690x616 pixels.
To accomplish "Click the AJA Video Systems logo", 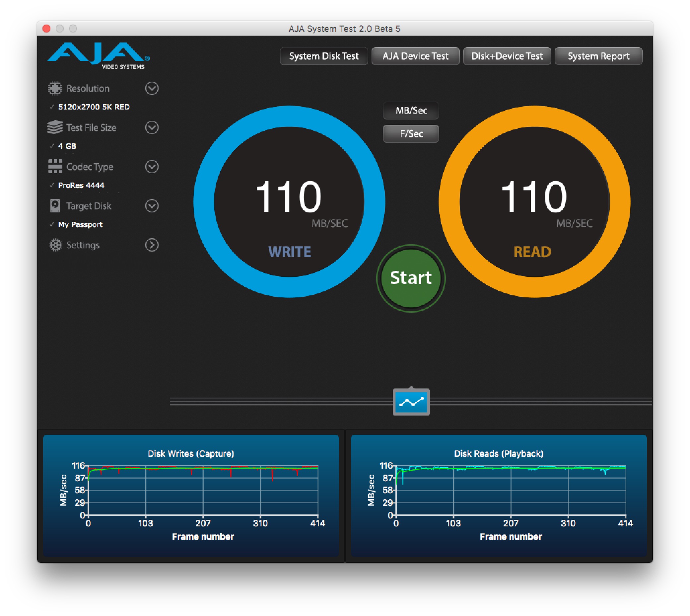I will point(98,55).
